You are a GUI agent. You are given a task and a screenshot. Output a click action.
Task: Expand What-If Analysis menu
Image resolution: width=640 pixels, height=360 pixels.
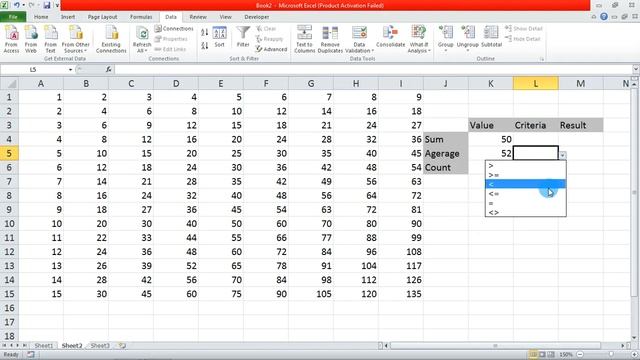click(x=418, y=39)
